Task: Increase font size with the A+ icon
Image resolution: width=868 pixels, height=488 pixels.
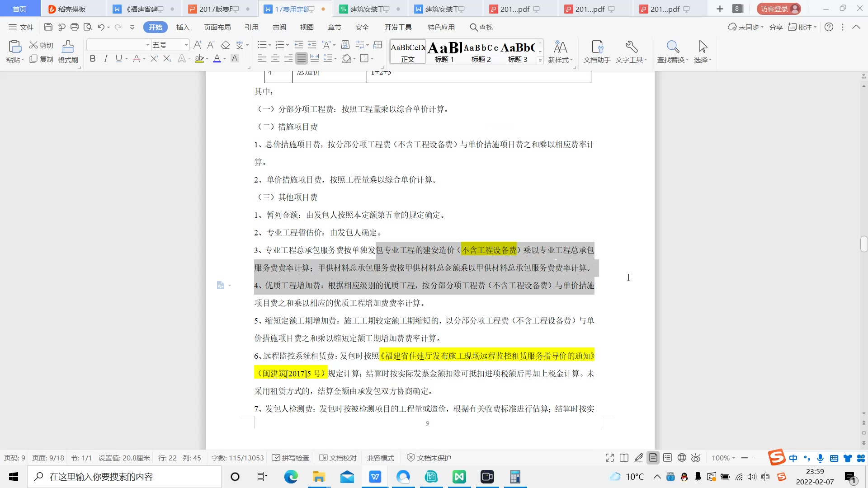Action: 198,45
